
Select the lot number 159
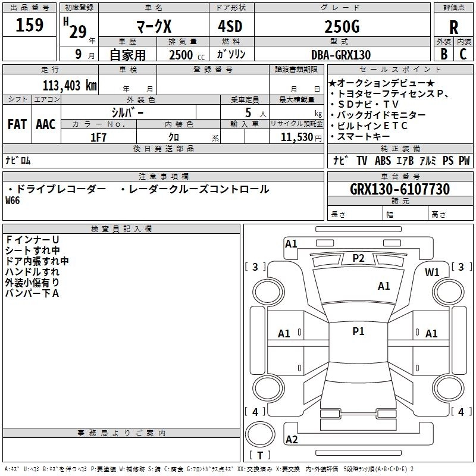(x=30, y=26)
